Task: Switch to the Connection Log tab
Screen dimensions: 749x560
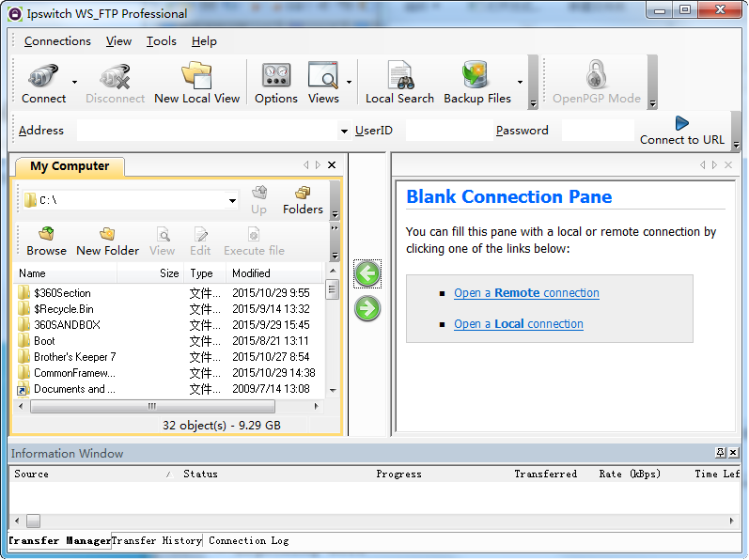Action: 248,541
